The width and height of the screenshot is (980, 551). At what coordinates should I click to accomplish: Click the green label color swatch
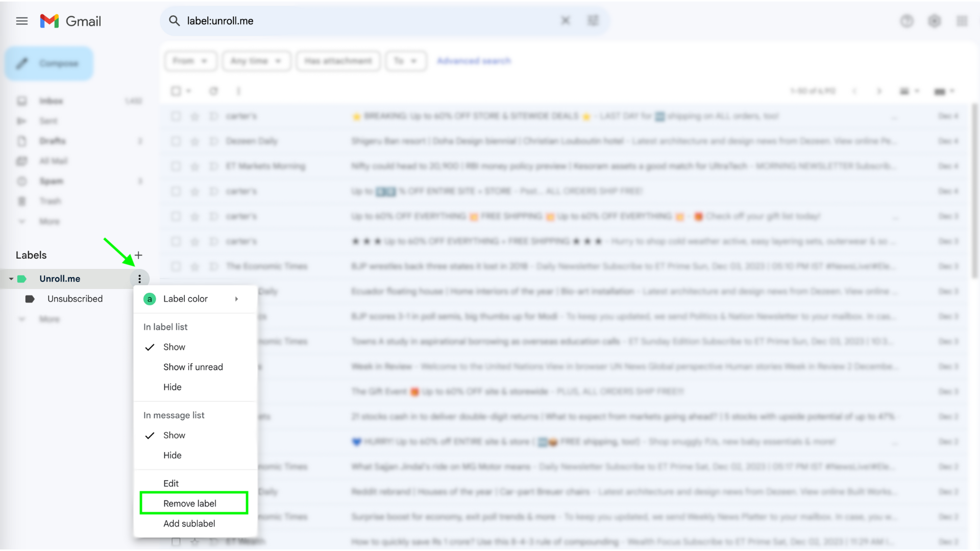click(x=150, y=299)
